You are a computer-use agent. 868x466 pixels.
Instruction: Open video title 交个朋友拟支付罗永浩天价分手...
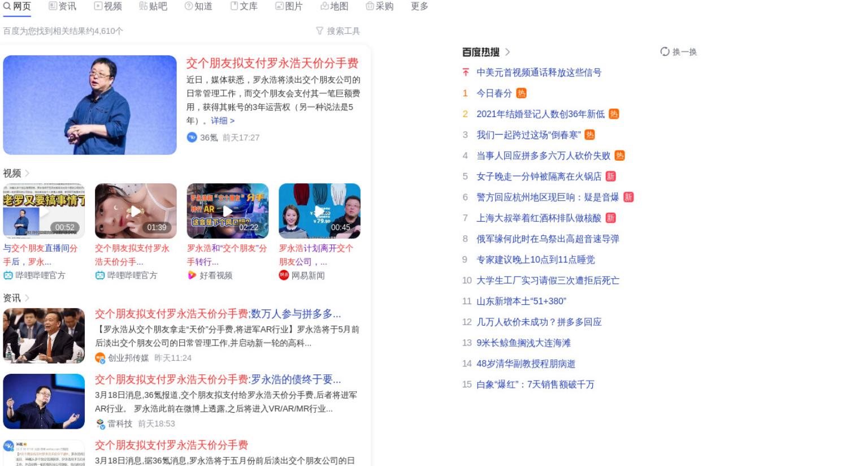click(x=133, y=255)
